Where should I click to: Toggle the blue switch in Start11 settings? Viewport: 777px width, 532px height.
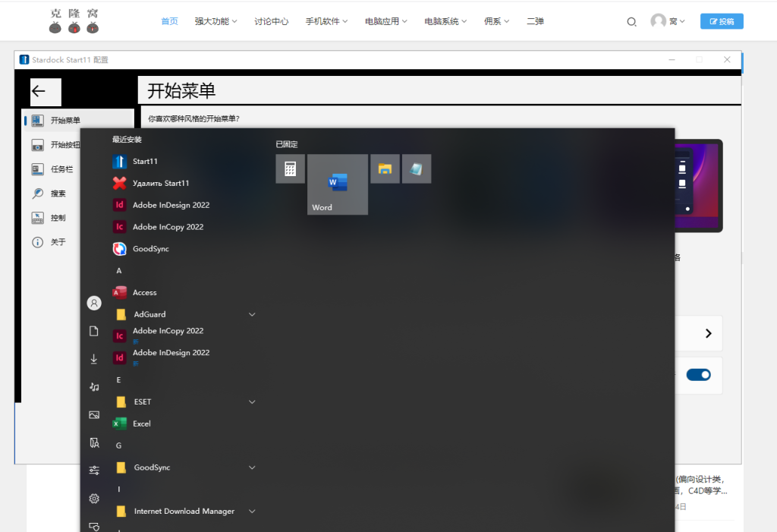pyautogui.click(x=698, y=375)
